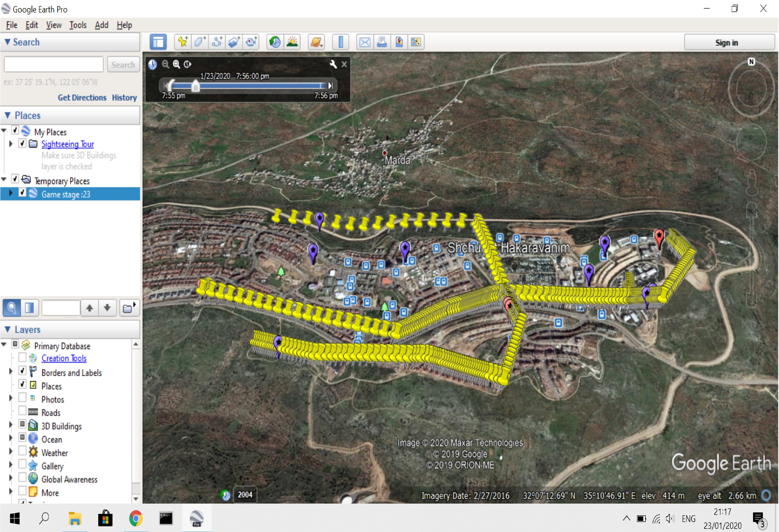Uncheck the My Places checkbox

tap(15, 130)
